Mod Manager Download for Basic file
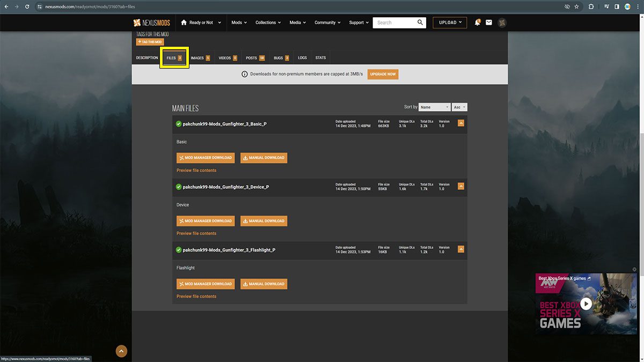Viewport: 644px width, 362px height. point(206,158)
